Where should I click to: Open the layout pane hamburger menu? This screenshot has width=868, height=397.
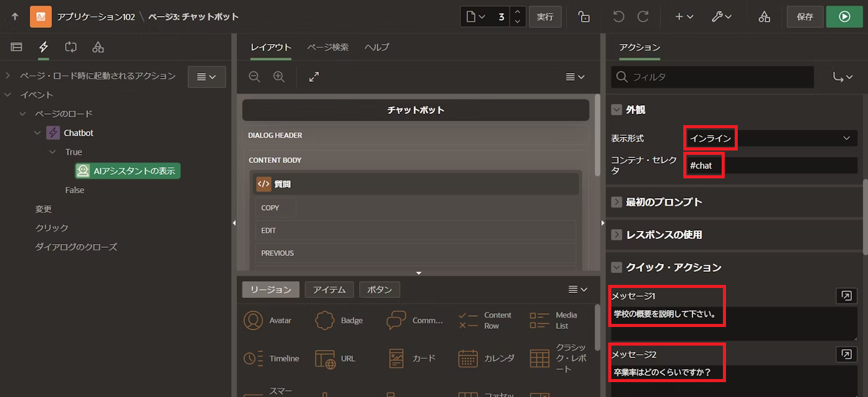point(575,77)
